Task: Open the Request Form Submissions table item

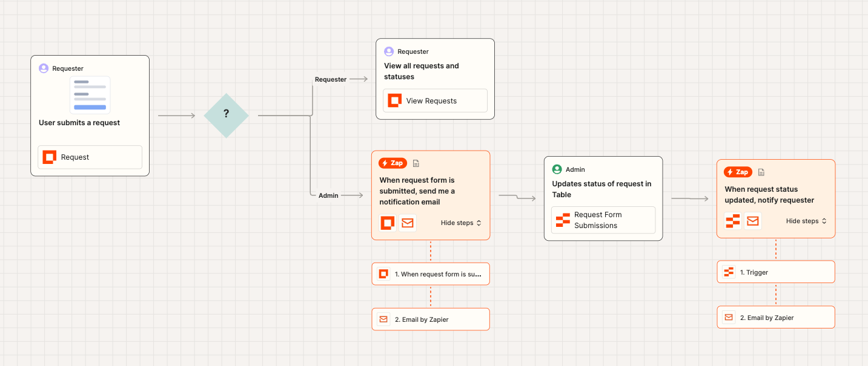Action: tap(603, 220)
